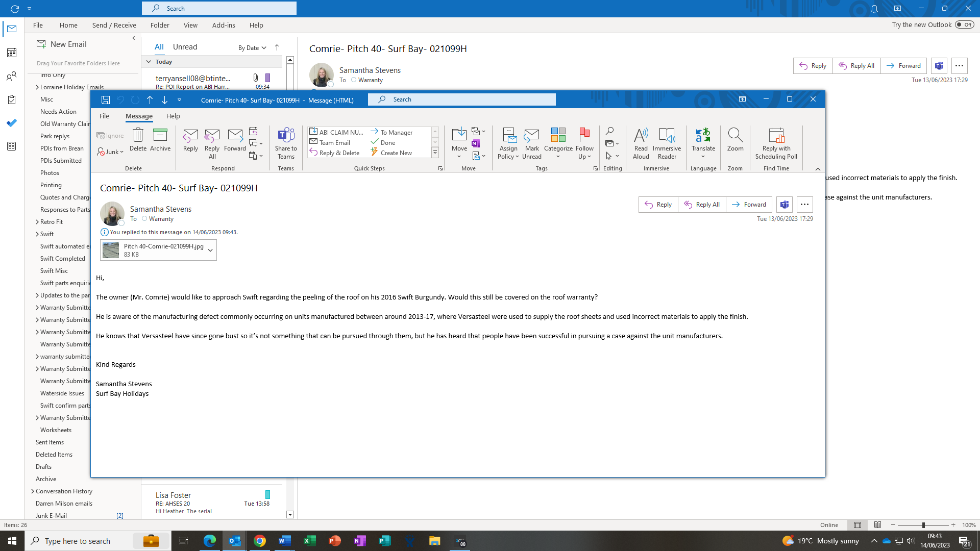Click Reply All in message header
980x551 pixels.
pos(702,205)
